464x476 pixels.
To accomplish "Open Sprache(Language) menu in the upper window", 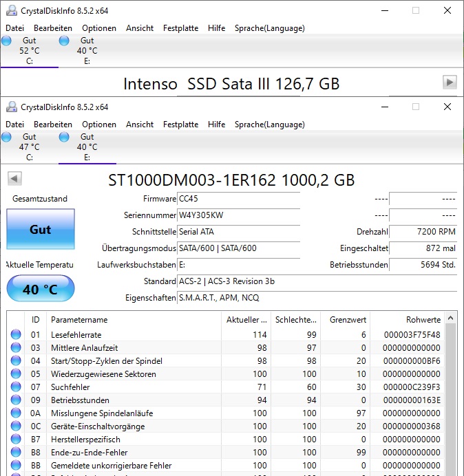I will click(x=270, y=28).
